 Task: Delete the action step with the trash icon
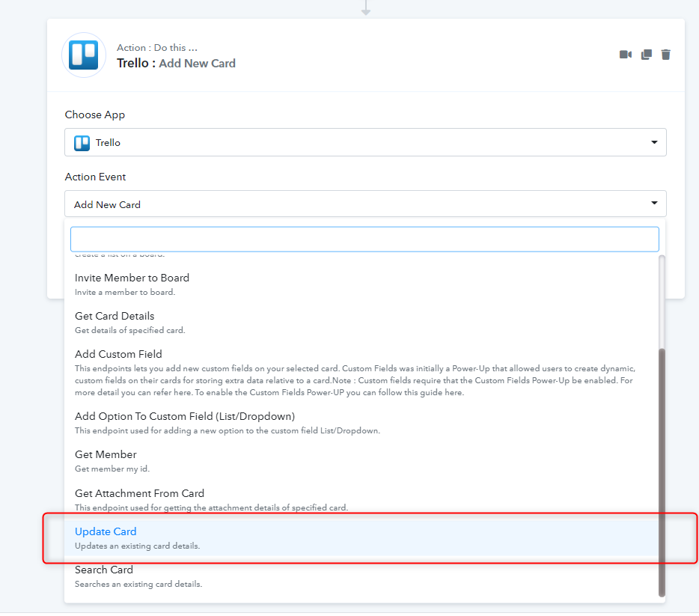[x=665, y=55]
